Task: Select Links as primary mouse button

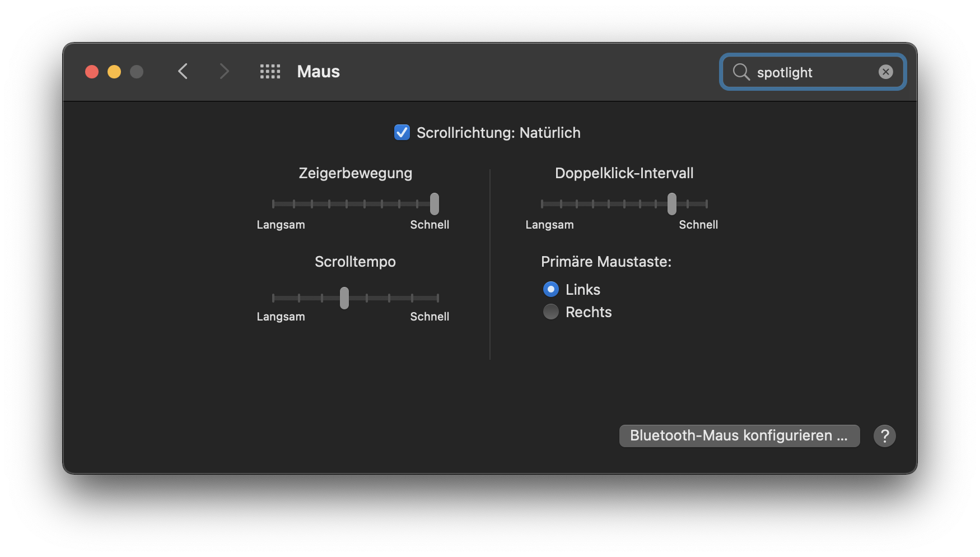Action: (551, 289)
